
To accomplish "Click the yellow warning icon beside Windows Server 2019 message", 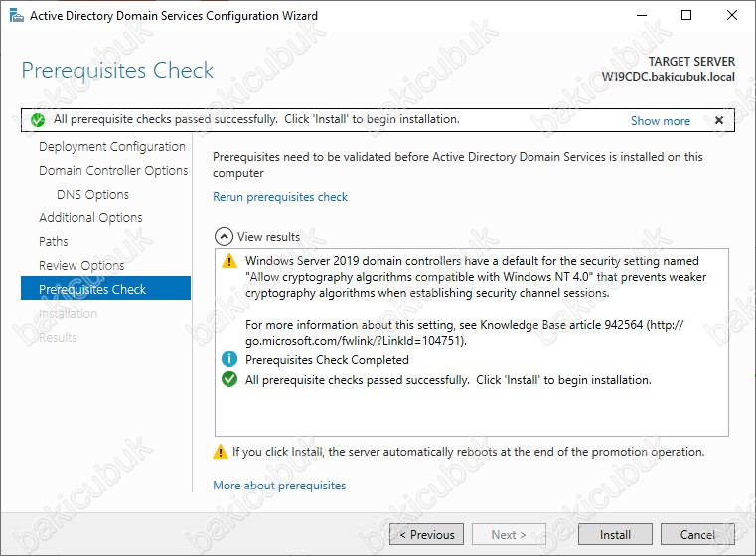I will (229, 261).
